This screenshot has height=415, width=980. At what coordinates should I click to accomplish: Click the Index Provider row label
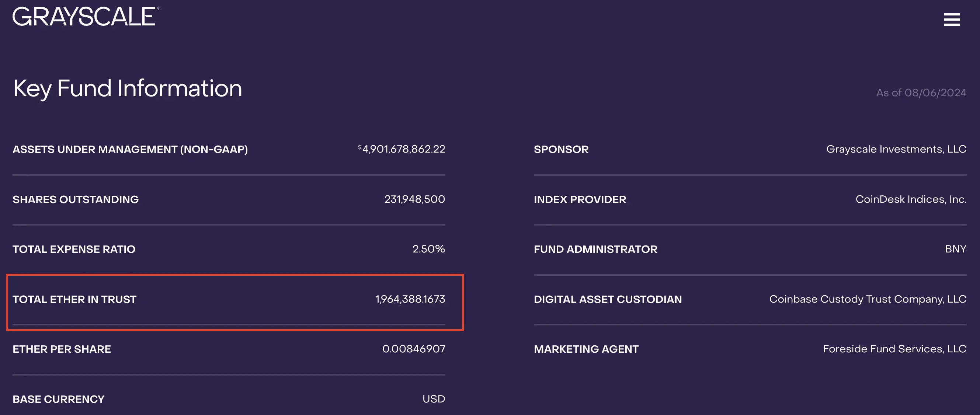tap(580, 199)
